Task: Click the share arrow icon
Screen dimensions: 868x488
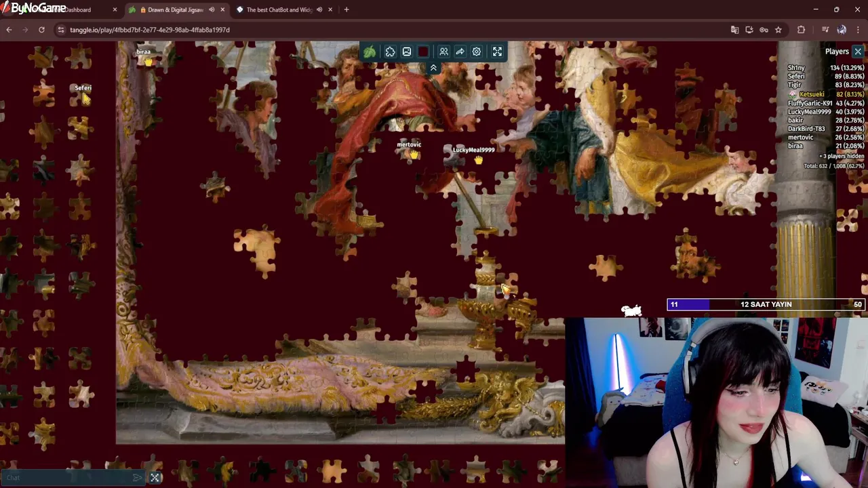Action: pyautogui.click(x=460, y=52)
